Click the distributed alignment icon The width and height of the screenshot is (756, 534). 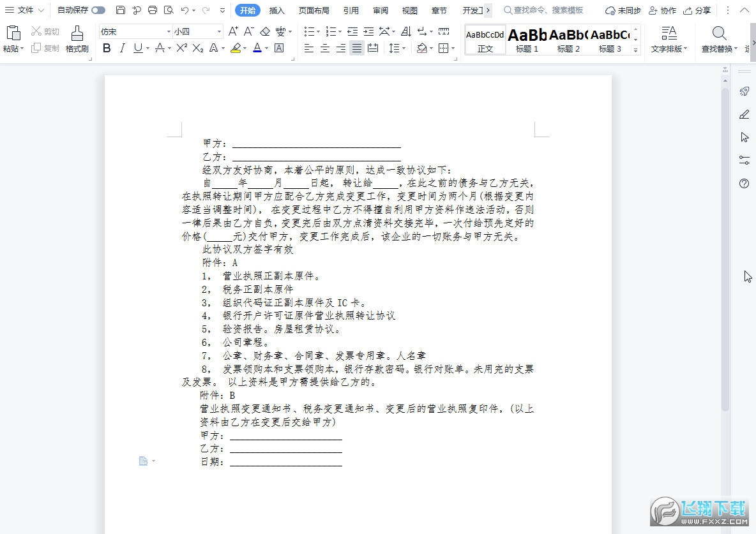point(373,48)
